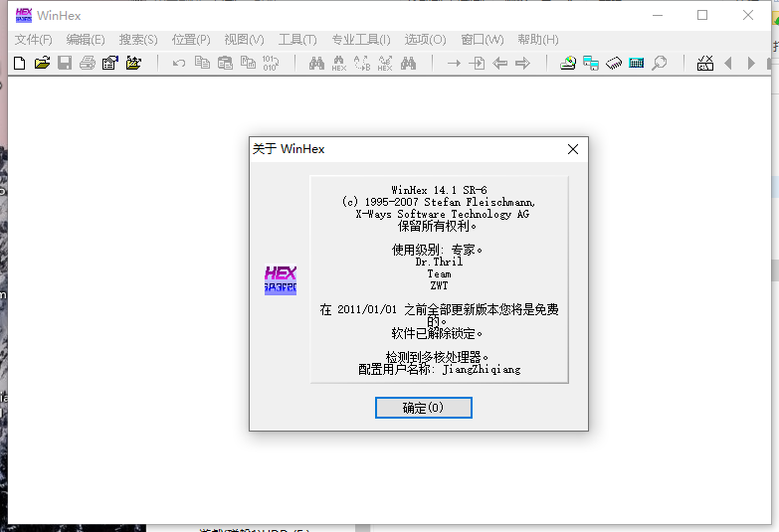The image size is (779, 532).
Task: Open the 视图(V) menu
Action: [x=244, y=40]
